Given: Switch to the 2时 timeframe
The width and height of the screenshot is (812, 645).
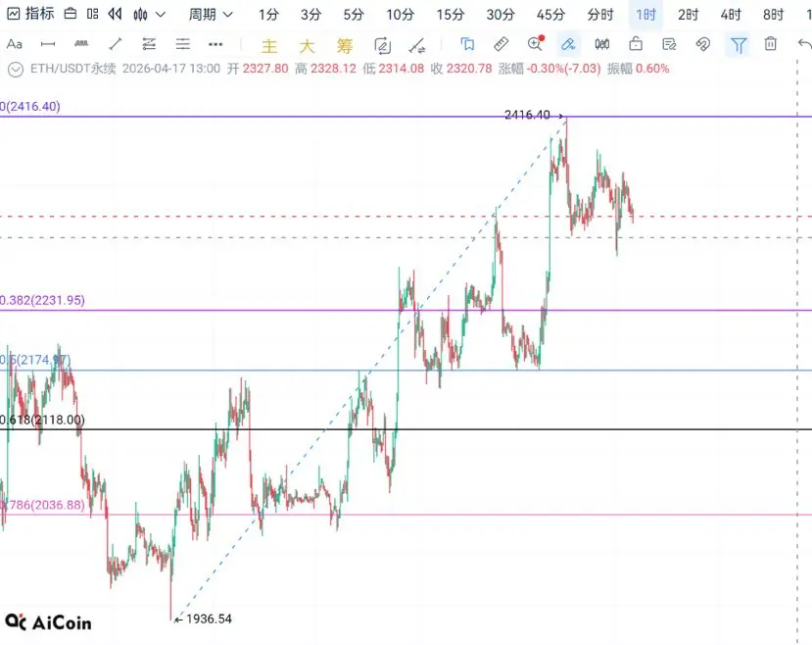Looking at the screenshot, I should point(689,15).
